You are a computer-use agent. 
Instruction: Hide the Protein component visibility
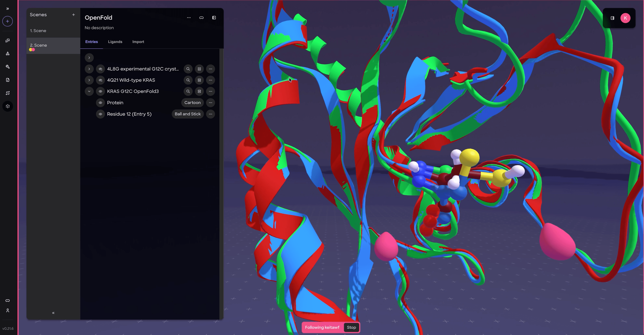100,103
